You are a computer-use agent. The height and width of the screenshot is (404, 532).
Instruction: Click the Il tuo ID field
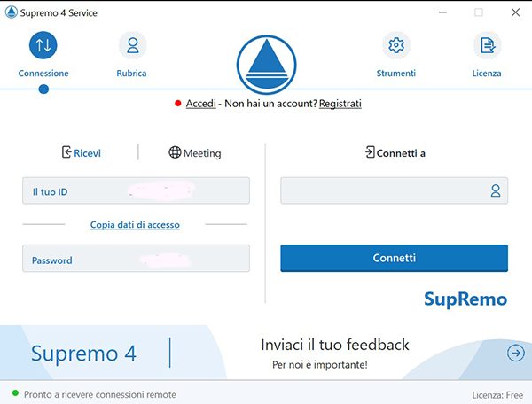click(x=136, y=190)
